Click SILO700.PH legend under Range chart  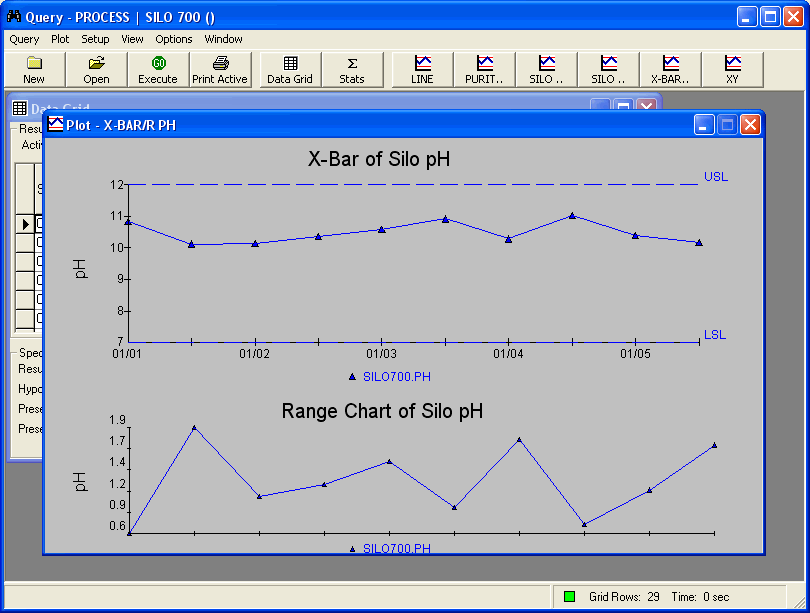[x=397, y=548]
